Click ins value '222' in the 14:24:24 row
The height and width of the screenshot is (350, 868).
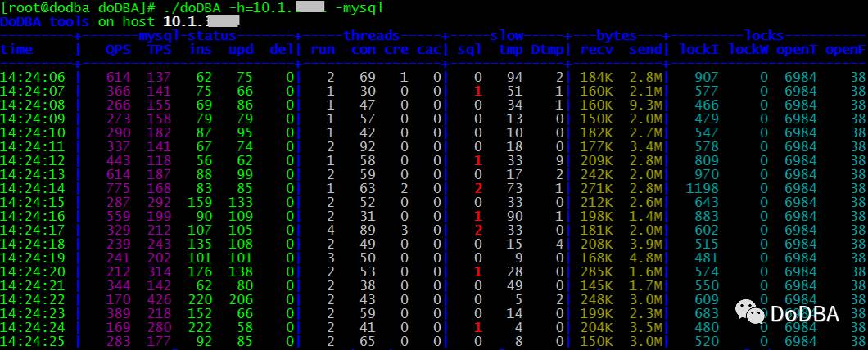[x=201, y=327]
